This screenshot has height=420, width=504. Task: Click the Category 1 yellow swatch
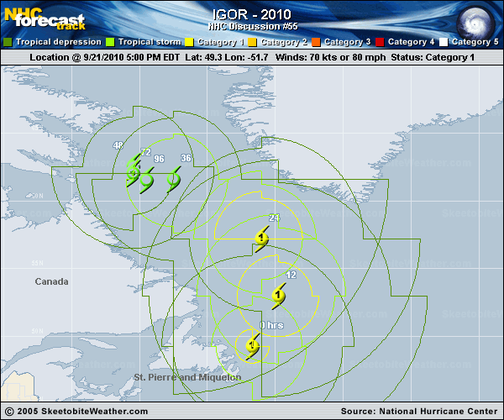tap(189, 42)
